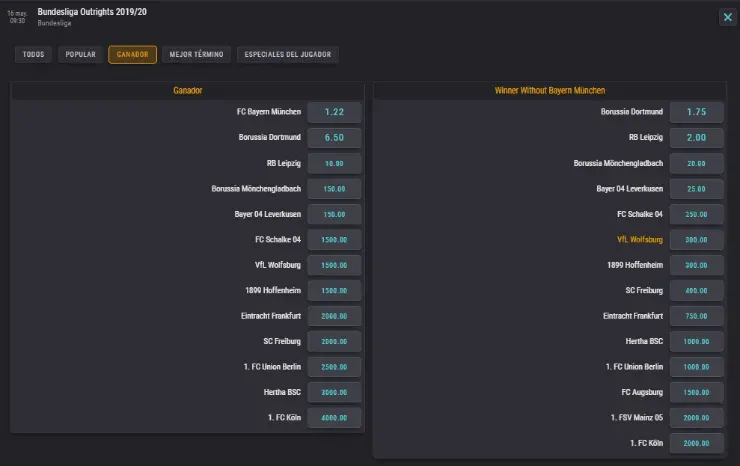
Task: Select FC Augsburg odds 1500.00
Action: (696, 393)
